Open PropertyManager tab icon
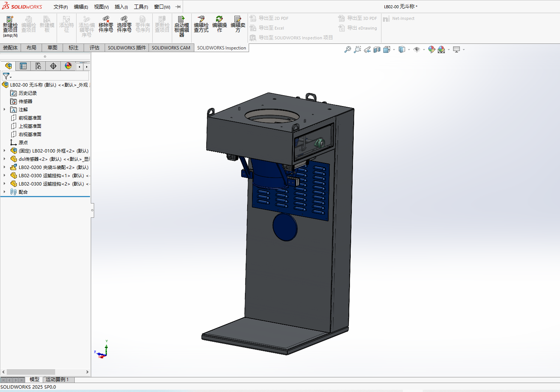The height and width of the screenshot is (392, 560). (x=23, y=66)
